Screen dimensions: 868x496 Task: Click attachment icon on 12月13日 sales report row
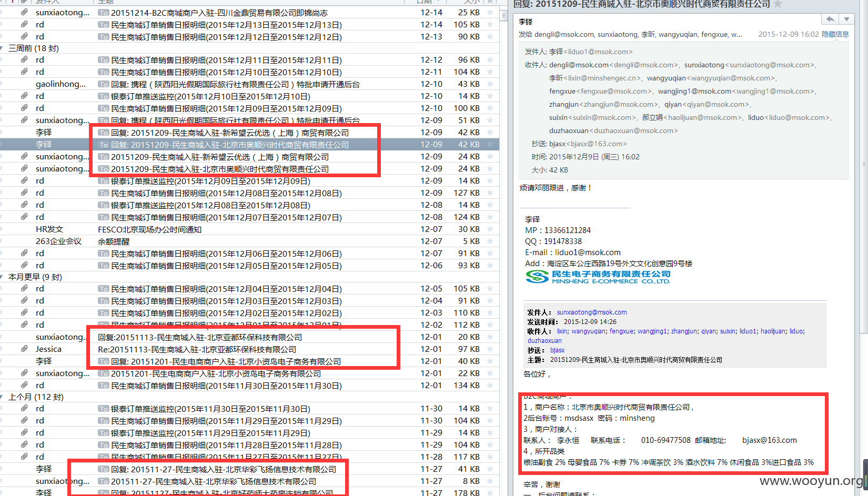click(24, 24)
